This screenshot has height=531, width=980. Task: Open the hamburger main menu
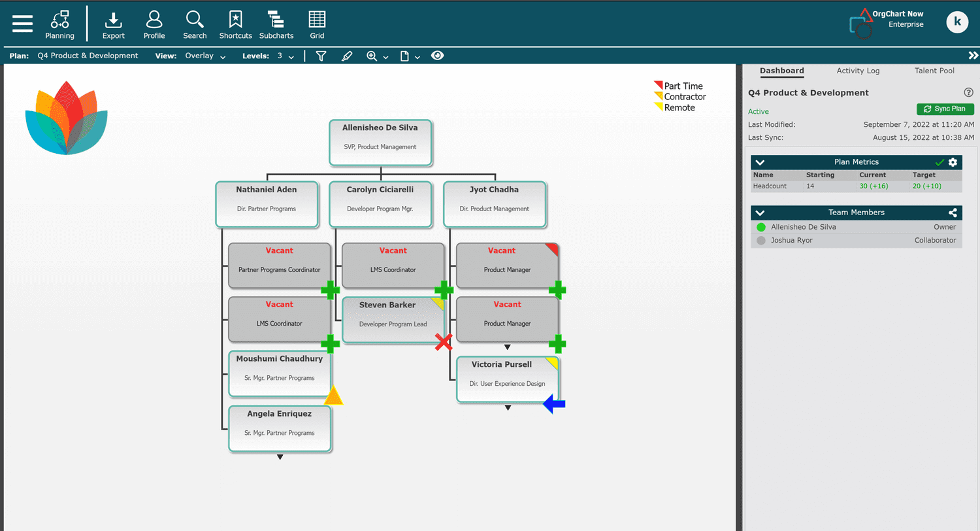tap(22, 24)
